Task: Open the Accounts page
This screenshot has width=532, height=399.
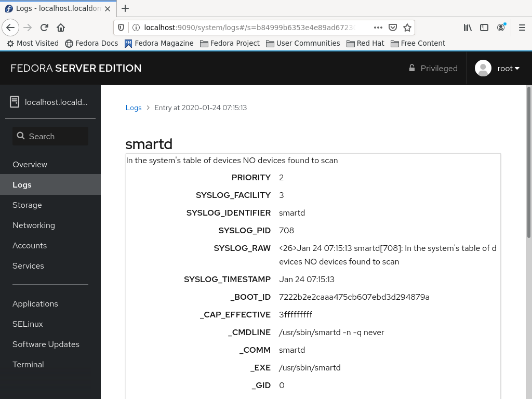Action: point(50,246)
